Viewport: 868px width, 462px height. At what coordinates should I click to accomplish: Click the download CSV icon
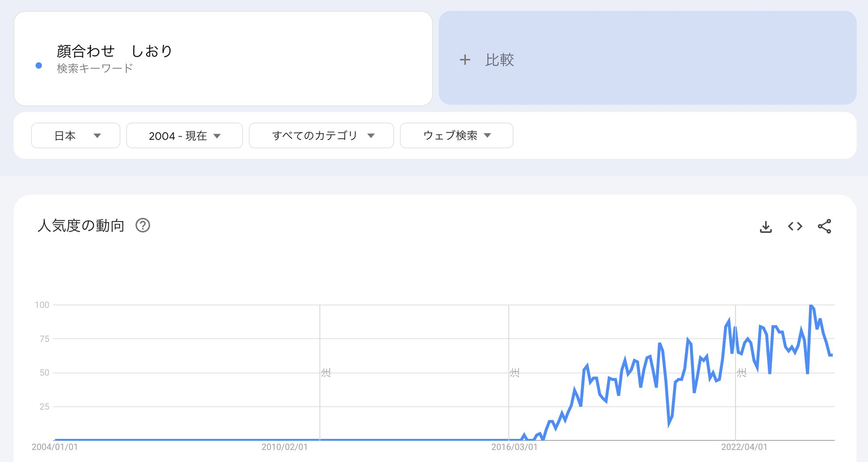pyautogui.click(x=766, y=227)
